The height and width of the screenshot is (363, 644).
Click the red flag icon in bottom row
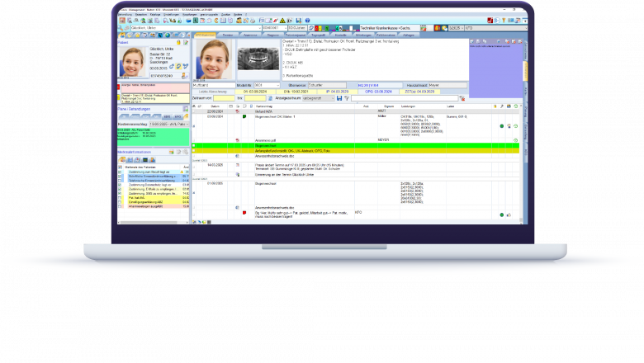(x=244, y=213)
